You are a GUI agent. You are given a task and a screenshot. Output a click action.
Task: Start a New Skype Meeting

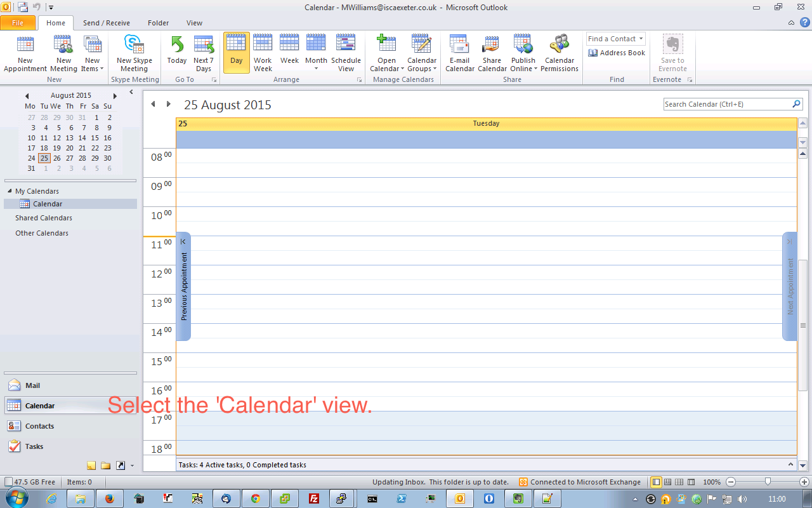pos(134,53)
